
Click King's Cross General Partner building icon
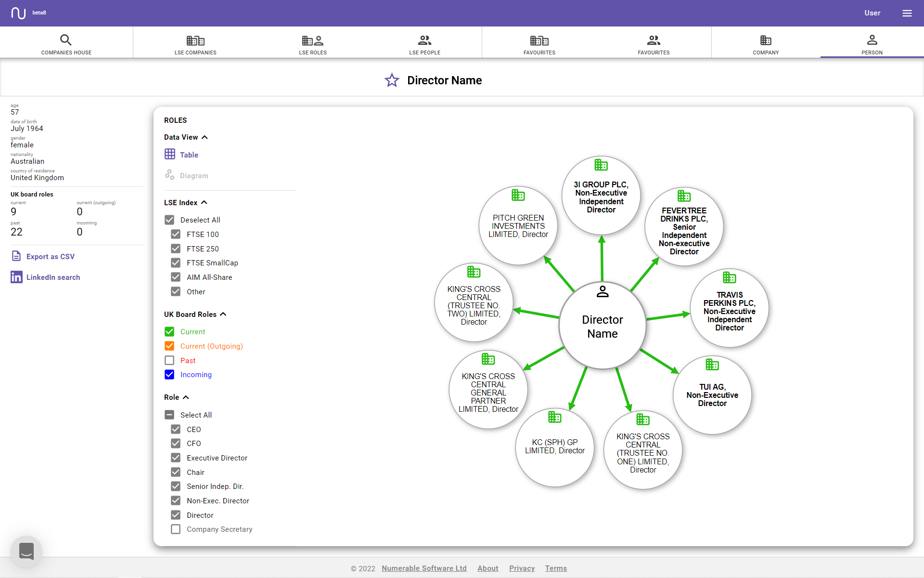(x=488, y=359)
